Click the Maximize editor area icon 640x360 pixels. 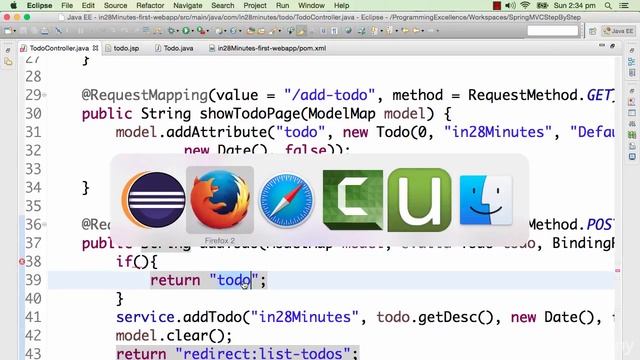coord(612,46)
